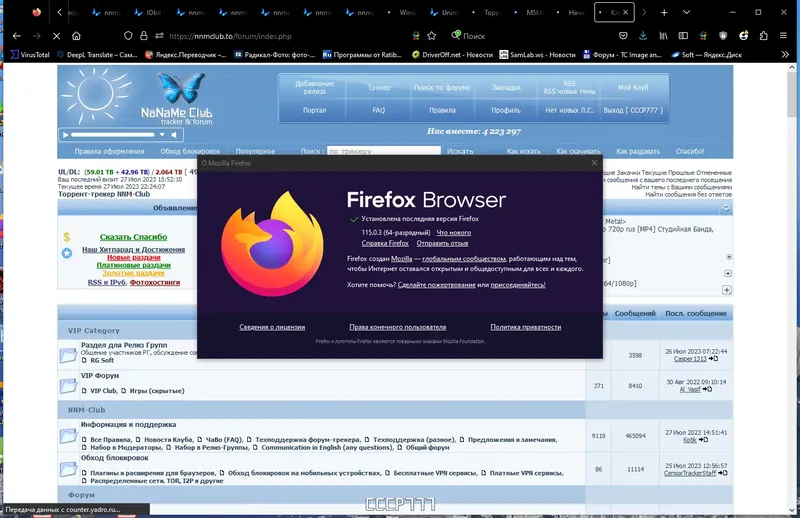Close the active tab with X
800x518 pixels.
626,12
